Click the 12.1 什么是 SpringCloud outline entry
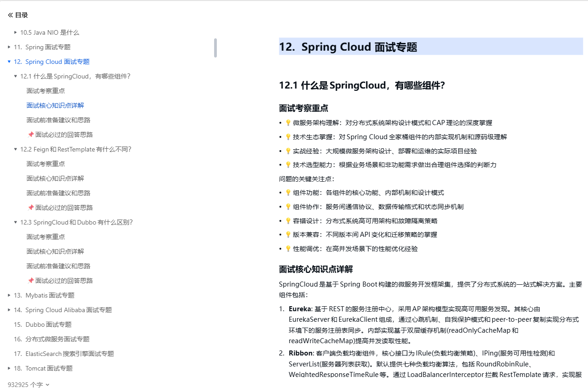 click(75, 76)
